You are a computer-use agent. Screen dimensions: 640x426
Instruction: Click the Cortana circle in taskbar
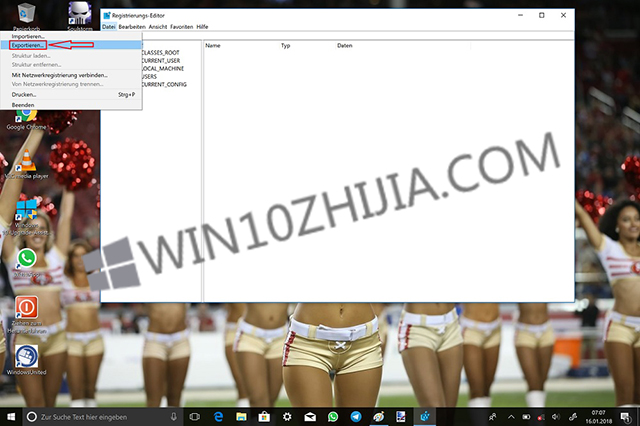31,417
